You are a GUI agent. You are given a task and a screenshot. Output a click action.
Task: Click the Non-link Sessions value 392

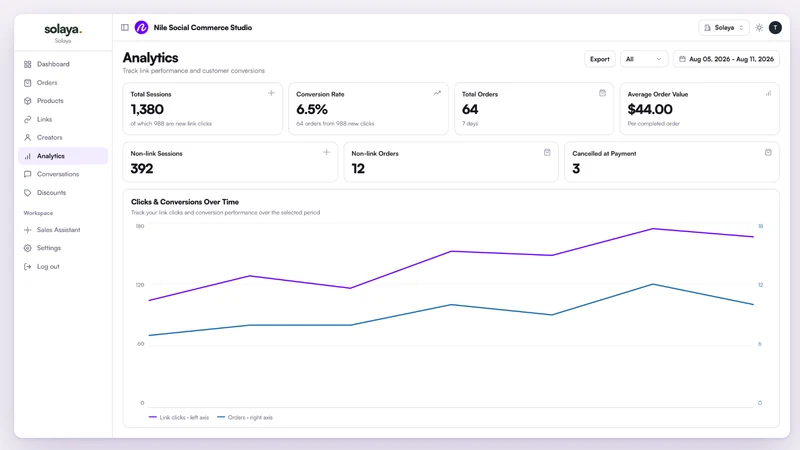tap(142, 168)
